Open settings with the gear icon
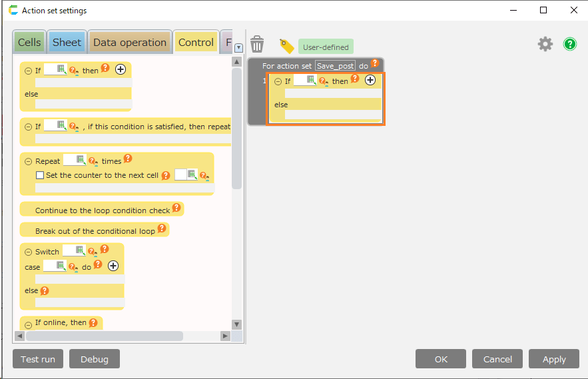Viewport: 588px width, 379px height. pos(545,44)
